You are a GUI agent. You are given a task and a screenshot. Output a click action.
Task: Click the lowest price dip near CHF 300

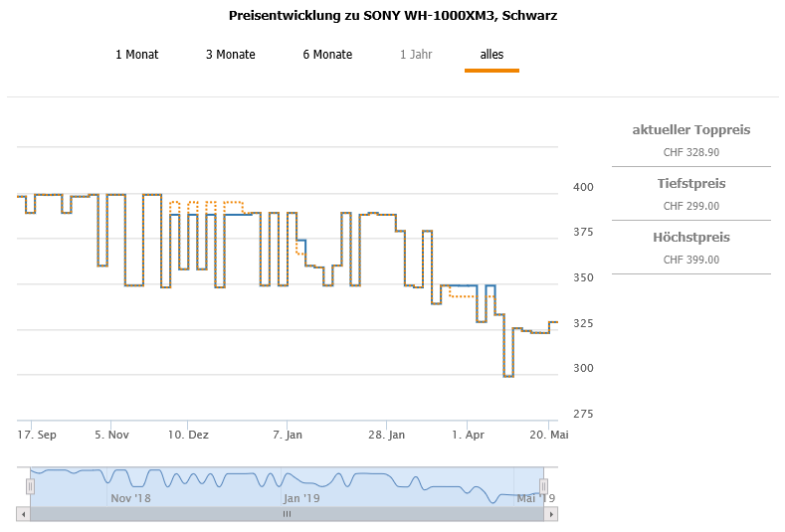pos(508,376)
